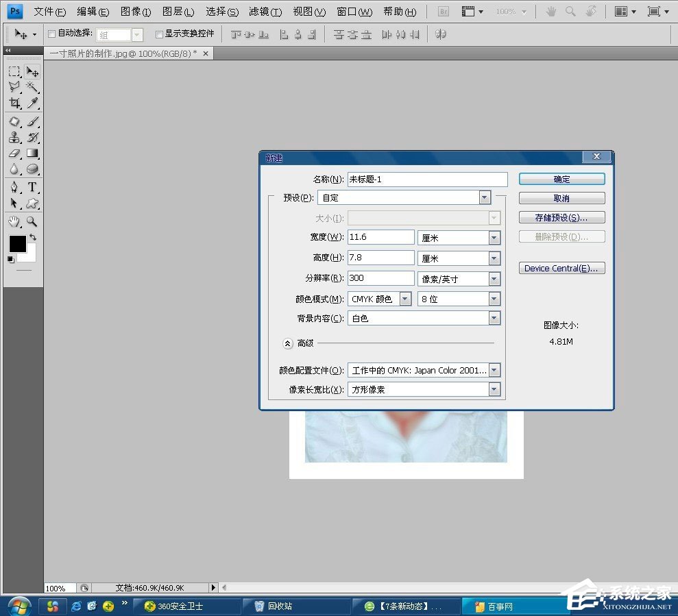Open the 颜色模式 CMYK dropdown
Viewport: 678px width, 616px height.
(x=405, y=299)
